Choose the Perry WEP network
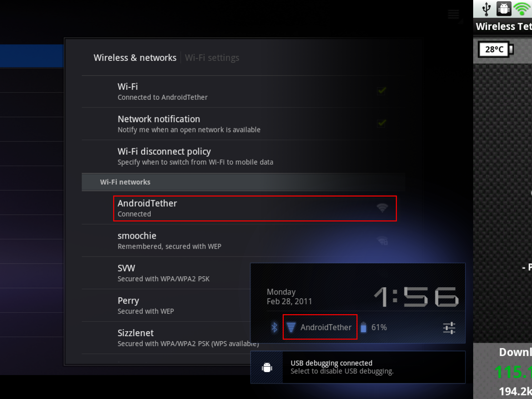 (x=166, y=306)
